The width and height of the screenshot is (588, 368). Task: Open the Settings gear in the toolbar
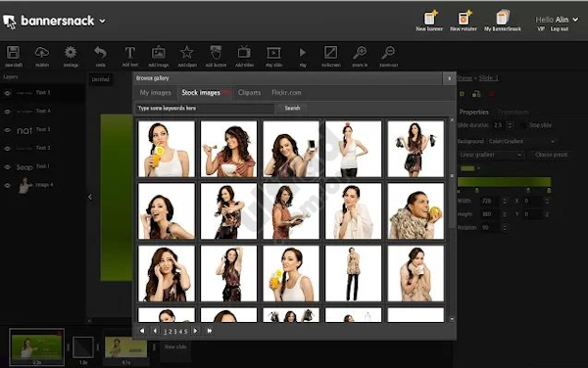(71, 53)
